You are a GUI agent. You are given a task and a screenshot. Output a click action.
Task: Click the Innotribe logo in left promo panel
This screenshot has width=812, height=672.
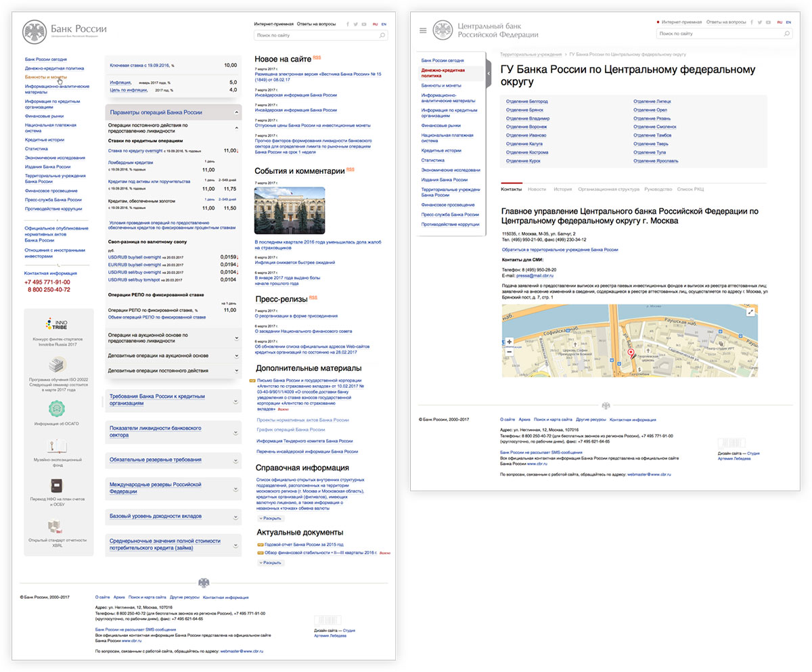[x=58, y=325]
